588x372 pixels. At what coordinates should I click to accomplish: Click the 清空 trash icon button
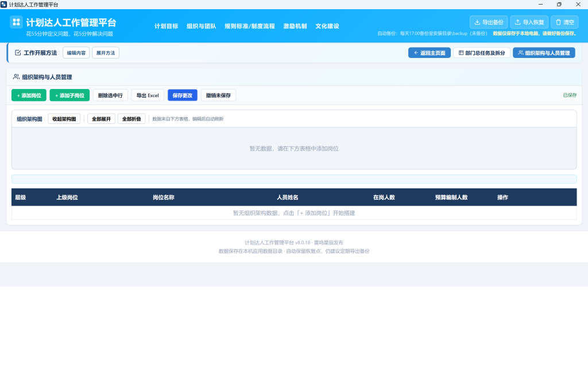564,22
